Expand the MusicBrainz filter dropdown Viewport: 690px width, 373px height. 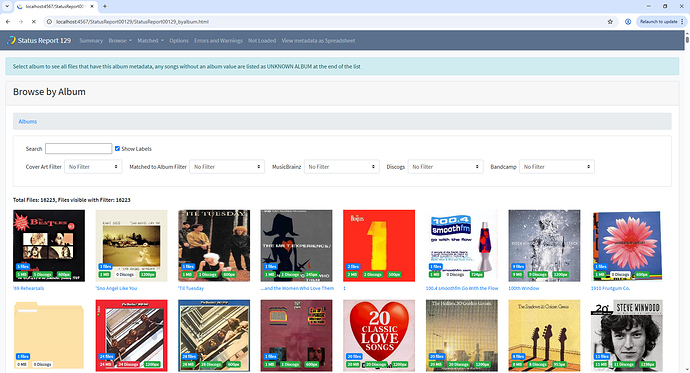341,167
